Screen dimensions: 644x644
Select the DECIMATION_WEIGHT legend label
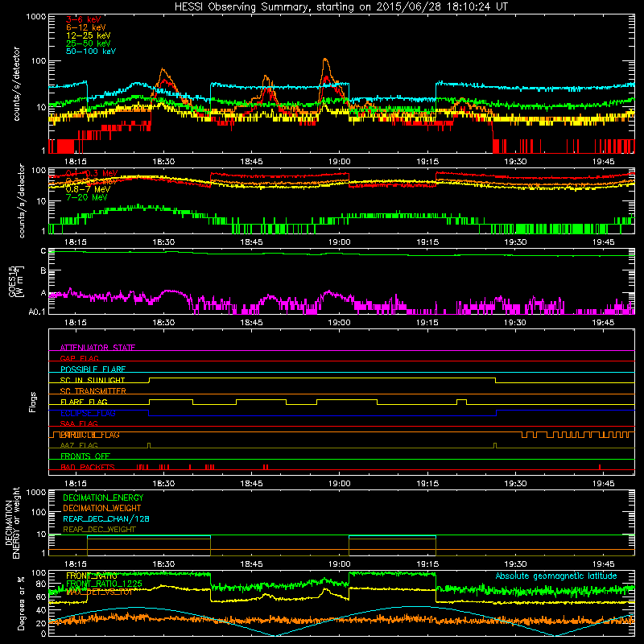102,508
